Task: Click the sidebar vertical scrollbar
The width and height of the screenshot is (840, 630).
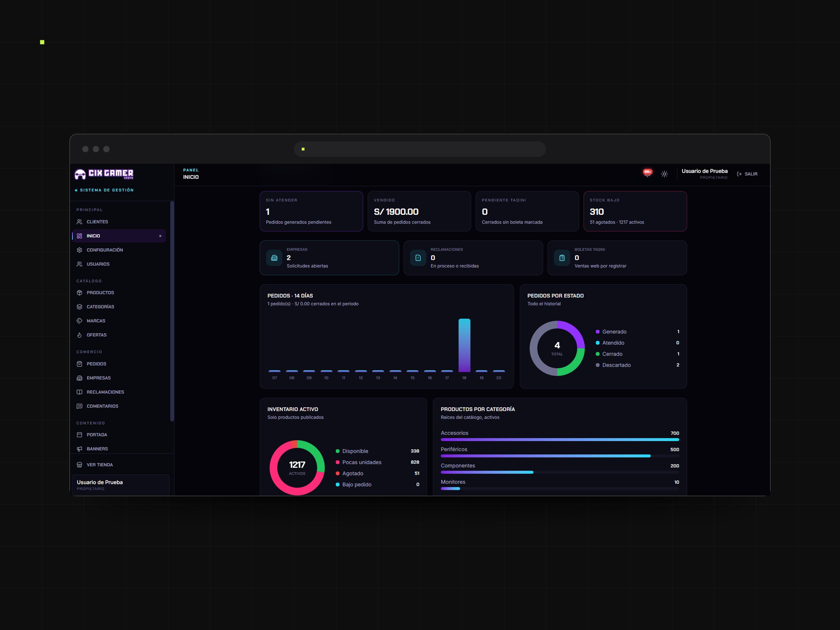Action: 172,311
